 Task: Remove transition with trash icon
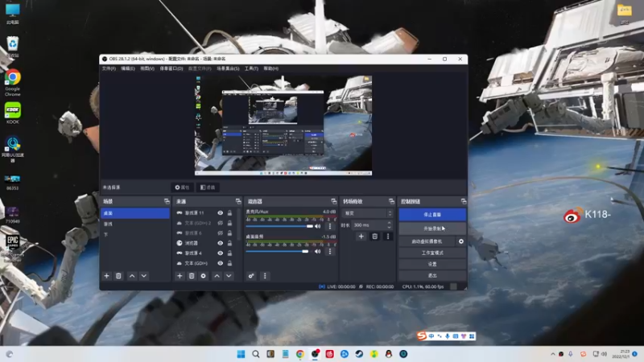(374, 237)
